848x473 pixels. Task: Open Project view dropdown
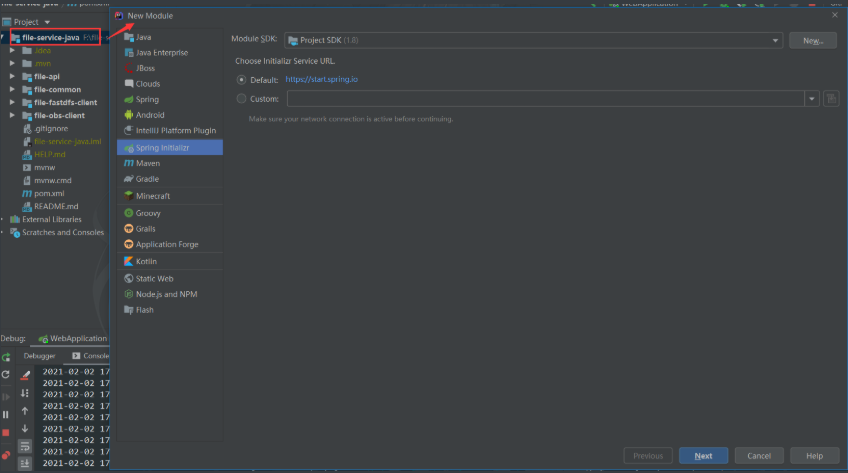pyautogui.click(x=47, y=23)
